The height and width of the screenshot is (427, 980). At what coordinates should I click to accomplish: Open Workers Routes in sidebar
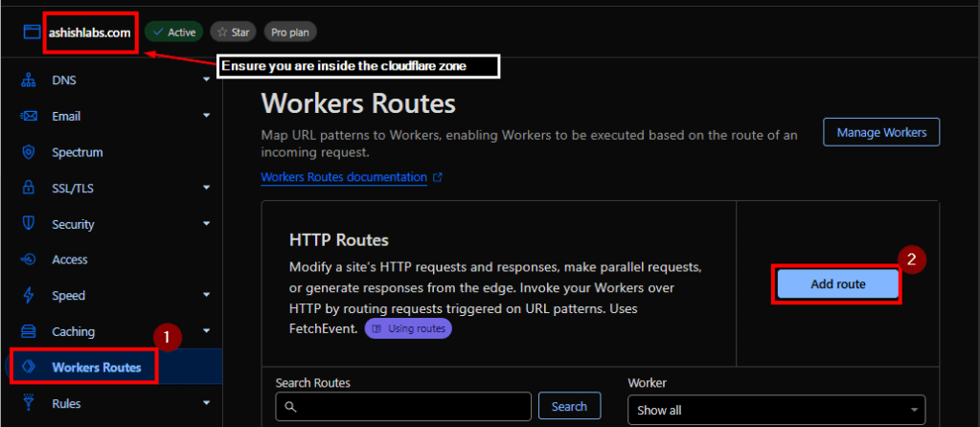[96, 368]
